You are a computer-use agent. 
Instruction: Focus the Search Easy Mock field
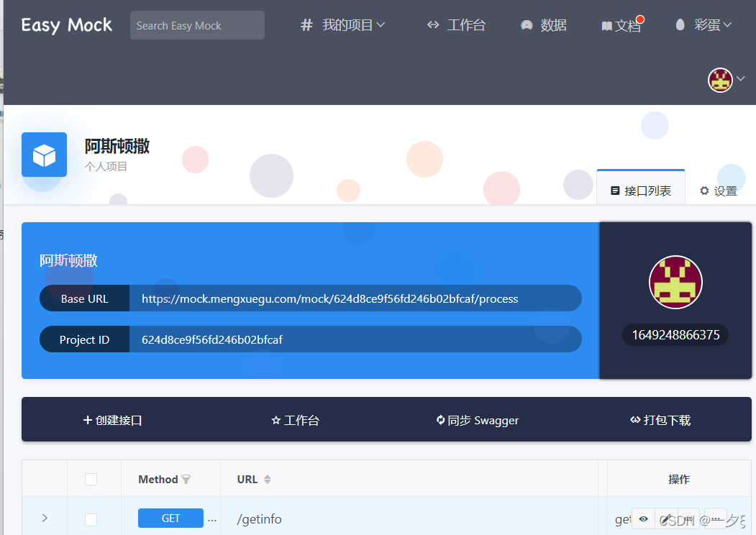click(197, 25)
